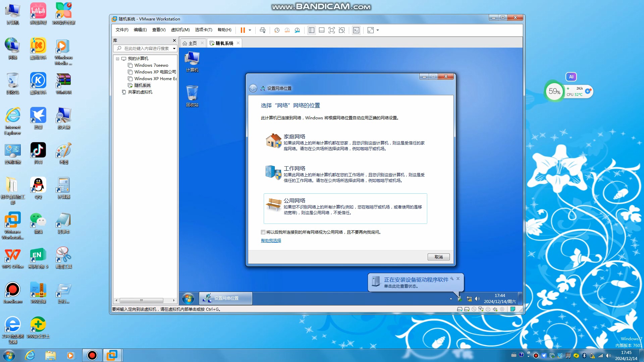644x362 pixels.
Task: Click the teal message log note icon
Action: click(x=513, y=309)
